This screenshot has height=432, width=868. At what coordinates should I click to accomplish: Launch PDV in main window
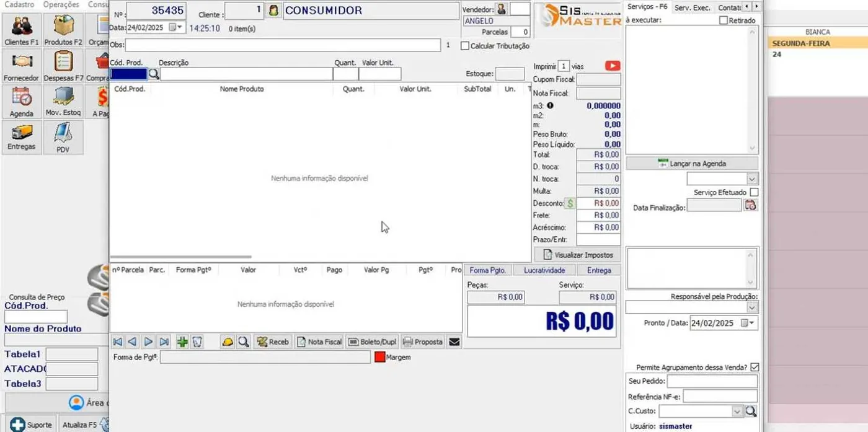(x=63, y=137)
